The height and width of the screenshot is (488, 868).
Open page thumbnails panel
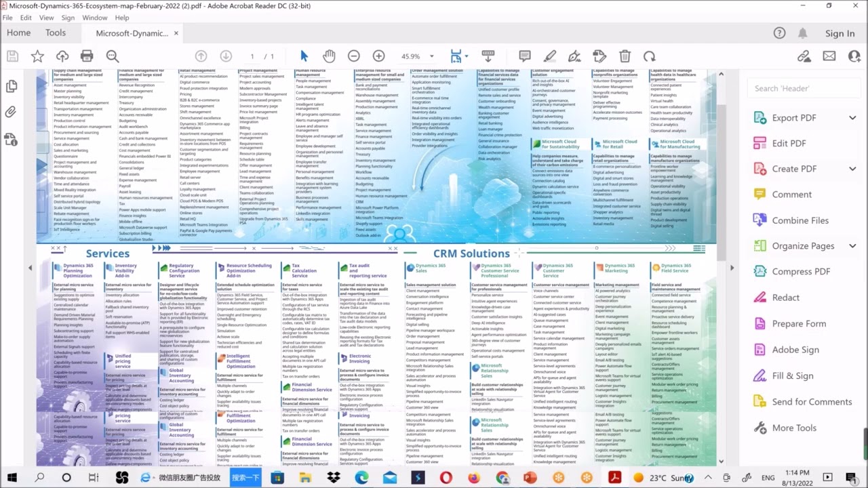click(11, 86)
